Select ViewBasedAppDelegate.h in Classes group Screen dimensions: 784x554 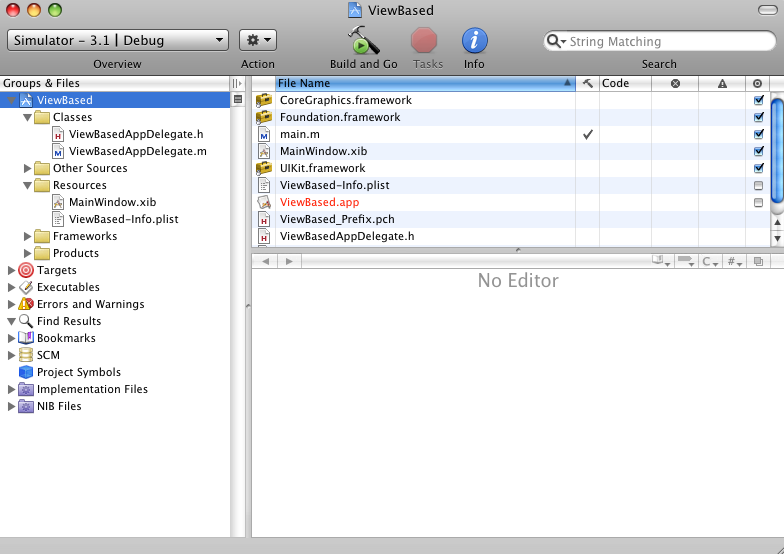(x=136, y=134)
